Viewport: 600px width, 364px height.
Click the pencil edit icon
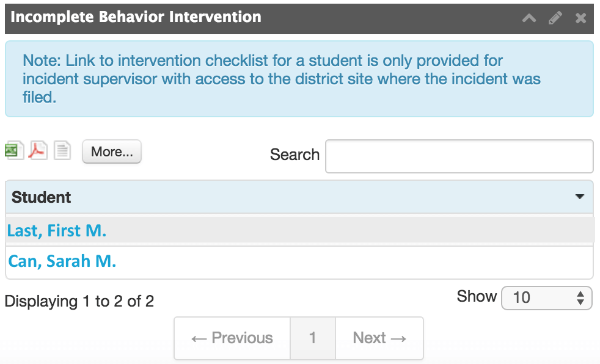pos(555,18)
